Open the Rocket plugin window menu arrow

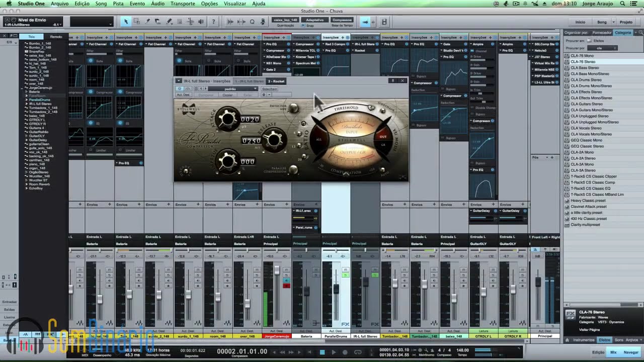click(x=179, y=80)
